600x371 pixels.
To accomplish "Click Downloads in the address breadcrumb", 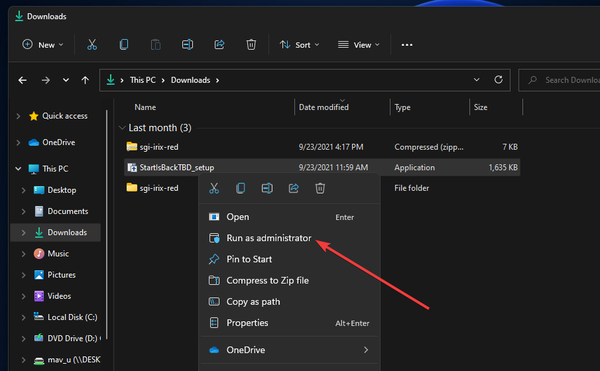I will (190, 80).
